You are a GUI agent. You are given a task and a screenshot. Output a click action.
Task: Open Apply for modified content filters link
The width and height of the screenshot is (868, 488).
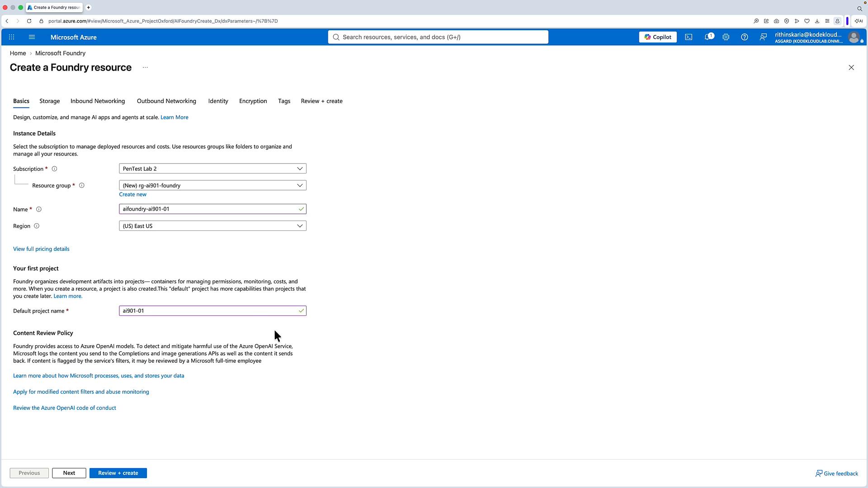coord(81,392)
